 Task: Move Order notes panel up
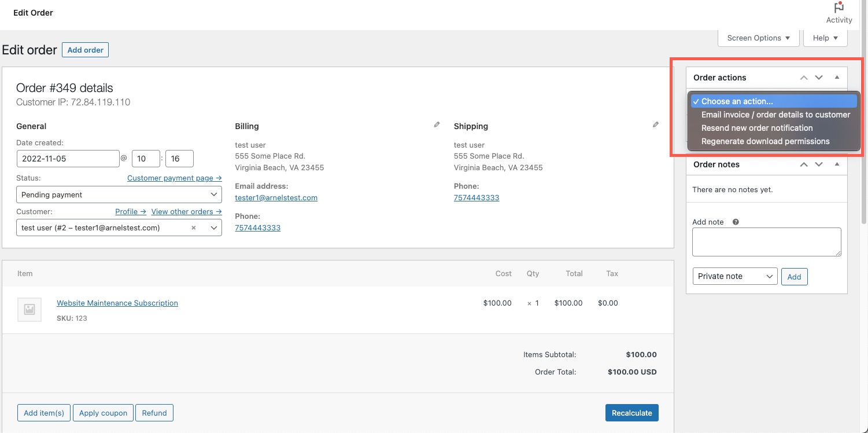click(803, 164)
